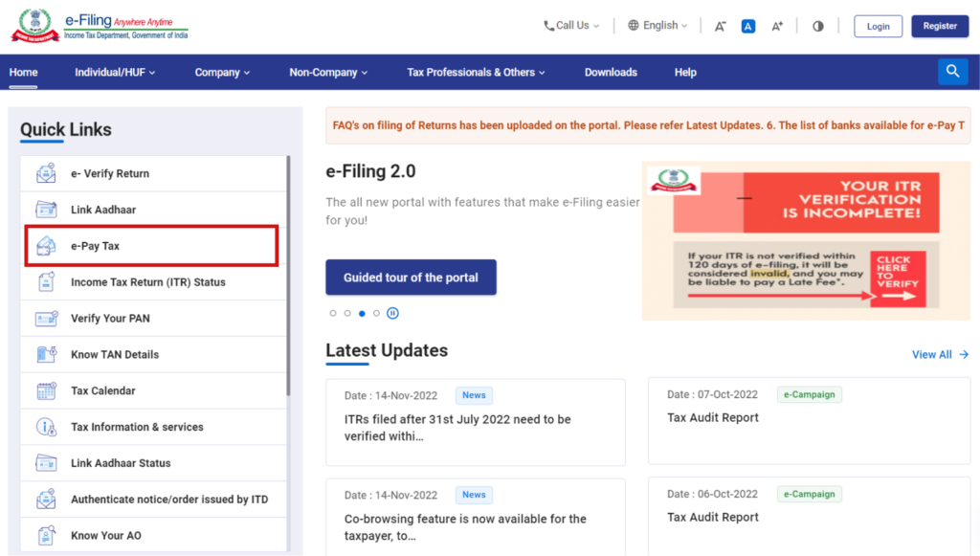Click the blue search icon
Viewport: 980px width, 556px height.
pos(953,71)
